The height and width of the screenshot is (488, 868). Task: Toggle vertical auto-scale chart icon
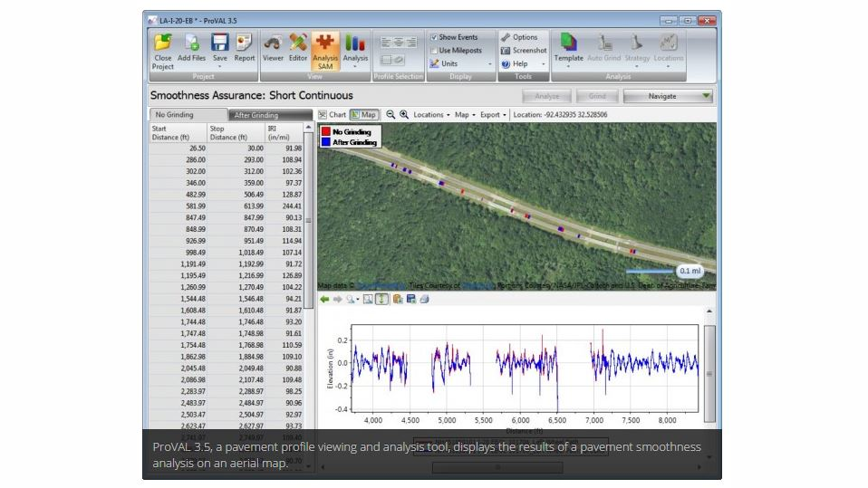381,300
